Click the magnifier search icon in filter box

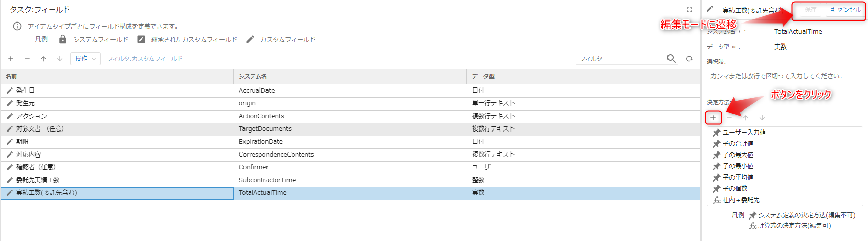(671, 58)
